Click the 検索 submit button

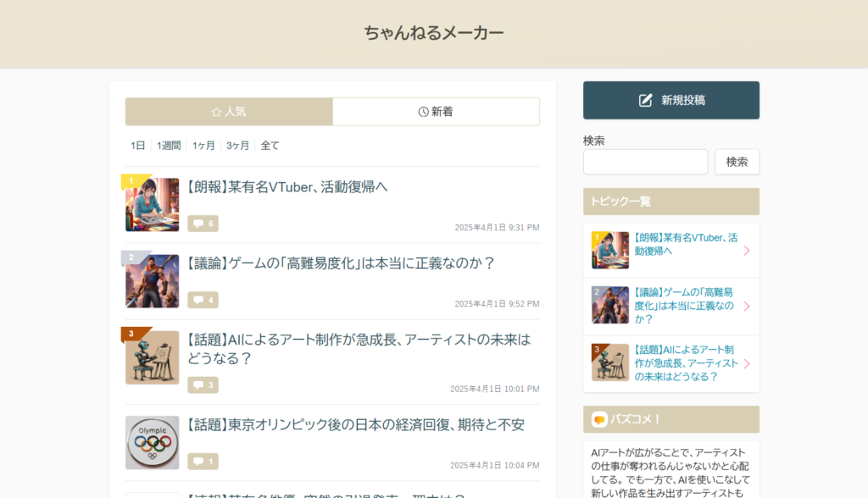point(737,162)
